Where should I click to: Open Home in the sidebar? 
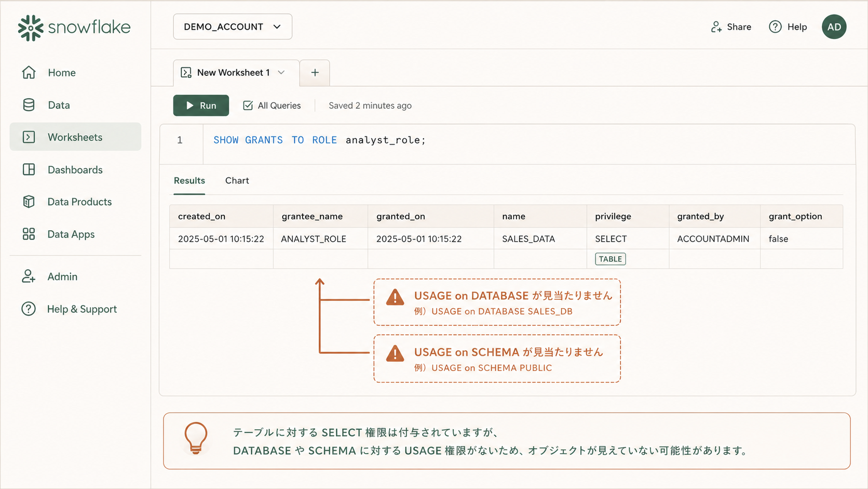pos(75,73)
